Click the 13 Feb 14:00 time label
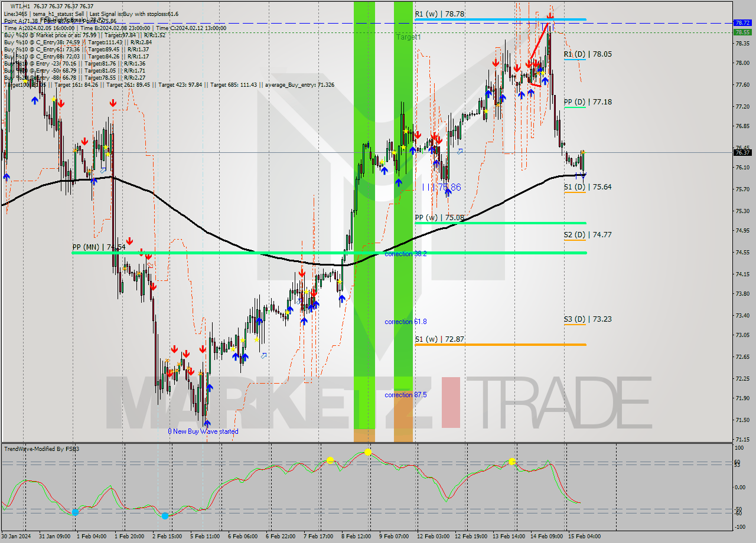This screenshot has height=543, width=756. [x=509, y=537]
